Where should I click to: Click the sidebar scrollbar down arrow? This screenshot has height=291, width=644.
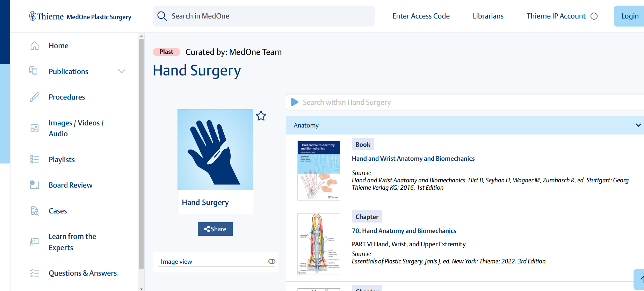click(x=141, y=289)
